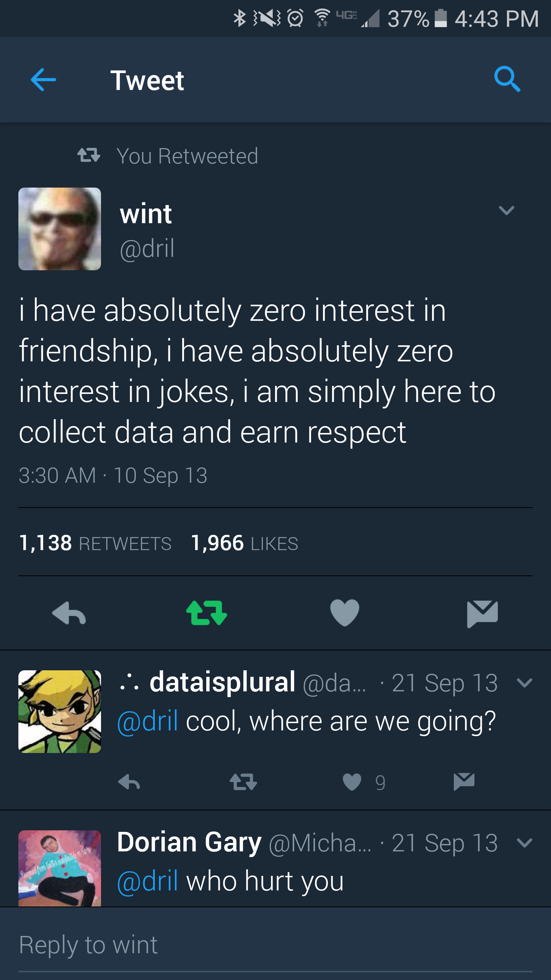
Task: Expand options chevron for dataisplural's reply
Action: point(524,683)
